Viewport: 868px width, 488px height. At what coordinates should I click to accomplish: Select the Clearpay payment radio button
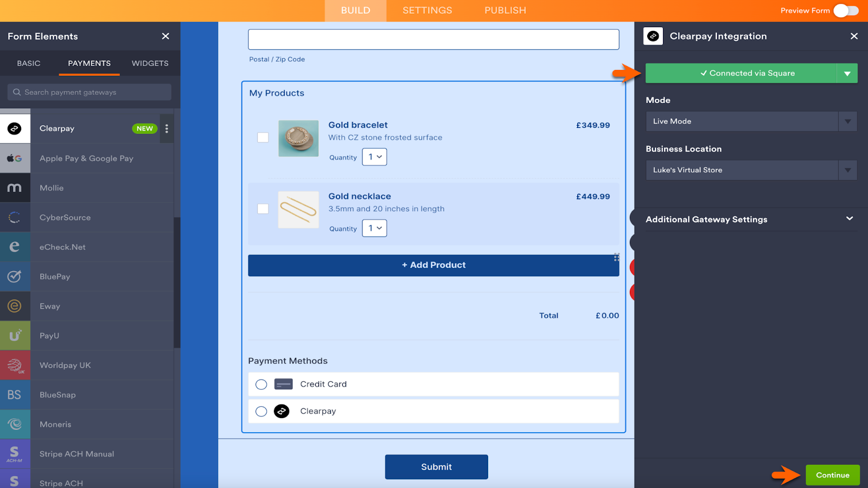point(261,412)
